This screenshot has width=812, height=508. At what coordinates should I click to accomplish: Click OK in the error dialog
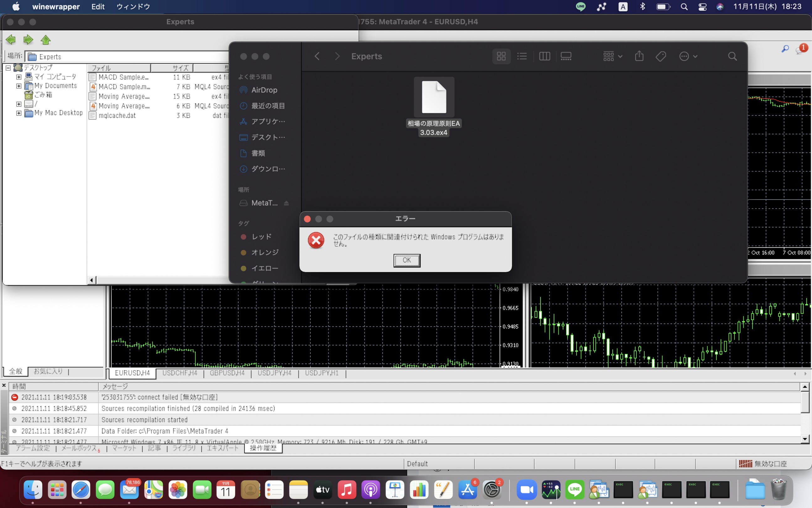pos(407,260)
